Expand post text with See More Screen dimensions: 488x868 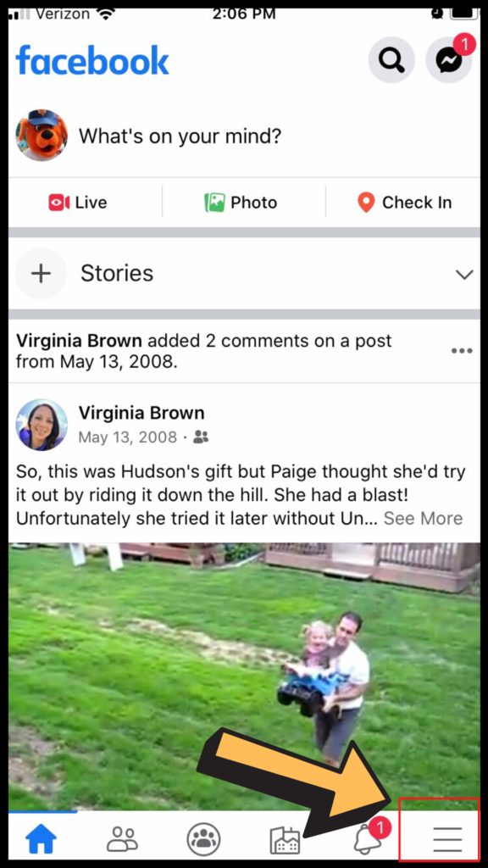tap(424, 518)
